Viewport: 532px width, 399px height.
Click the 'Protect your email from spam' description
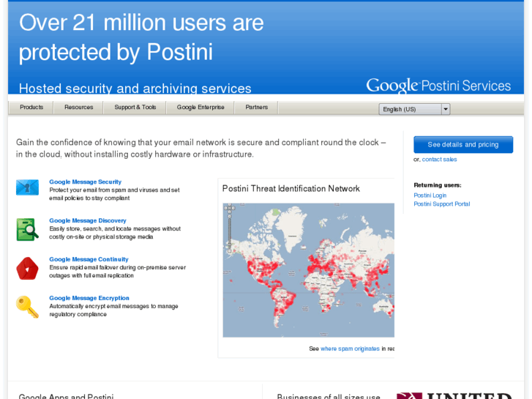(114, 194)
